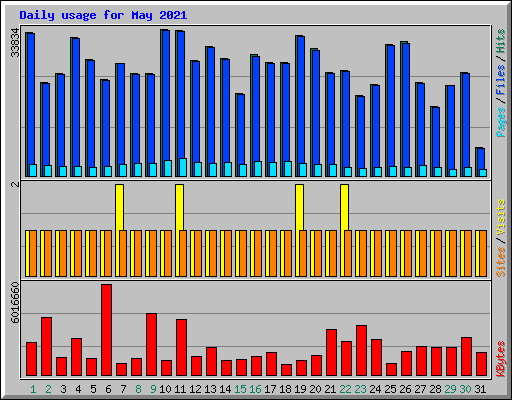
Task: Select the red KBytes bar for day 2
Action: 47,347
